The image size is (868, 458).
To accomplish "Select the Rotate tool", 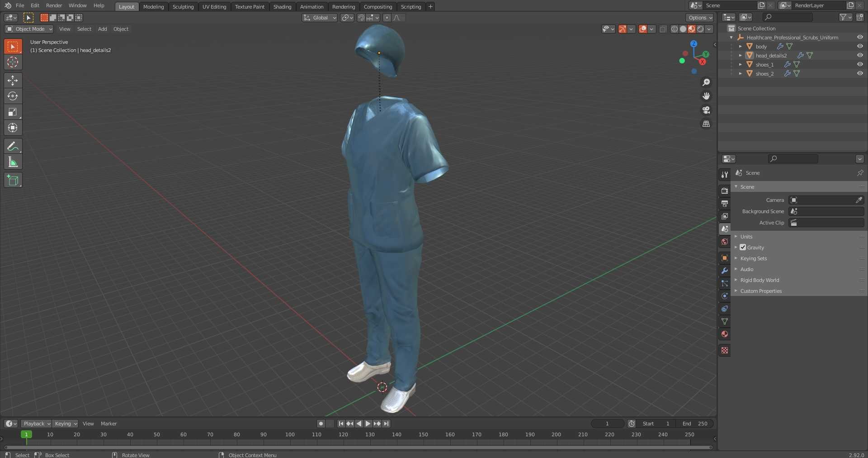I will 13,96.
